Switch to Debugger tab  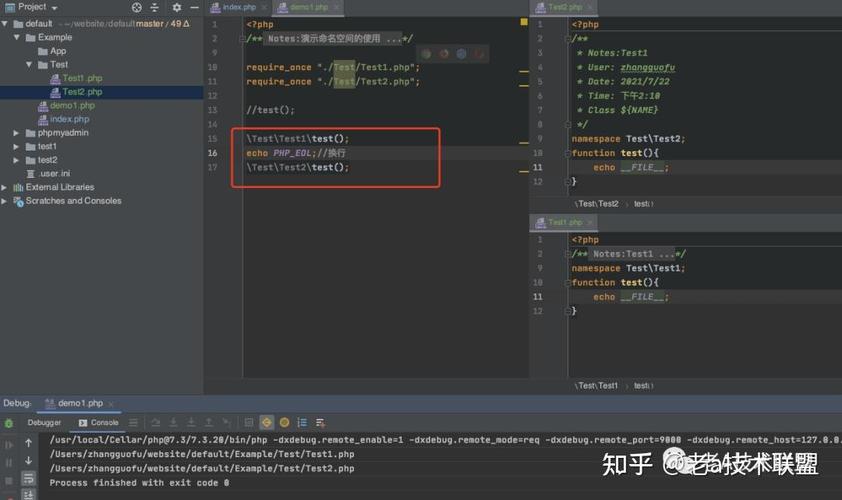pyautogui.click(x=44, y=423)
